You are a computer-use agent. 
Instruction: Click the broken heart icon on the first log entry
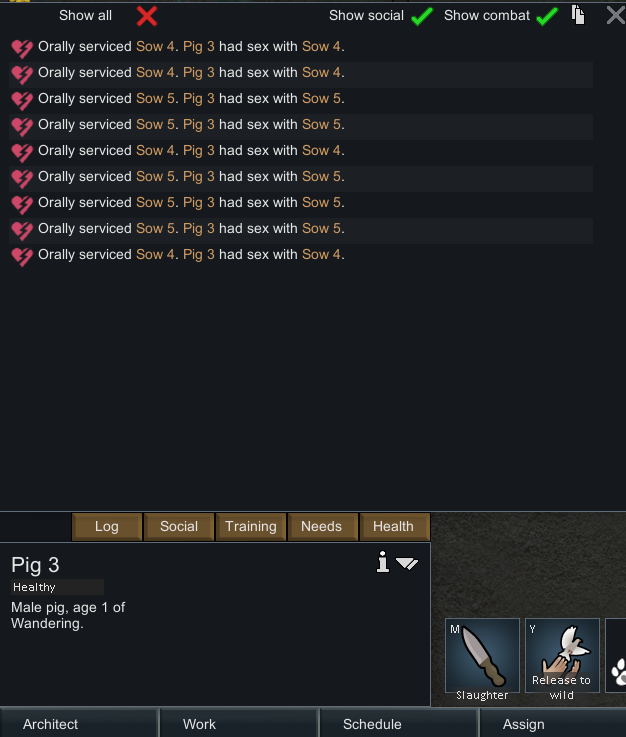(22, 48)
